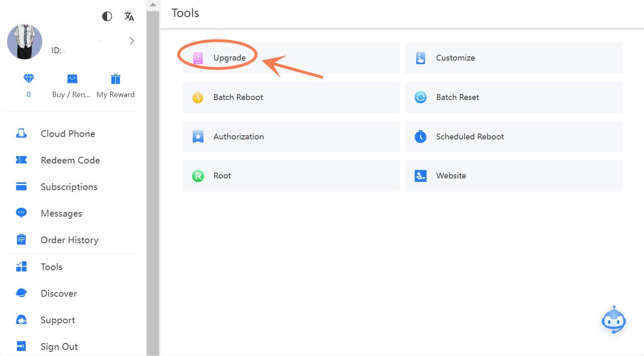Click the Buy / Ren... label
This screenshot has width=644, height=356.
71,95
